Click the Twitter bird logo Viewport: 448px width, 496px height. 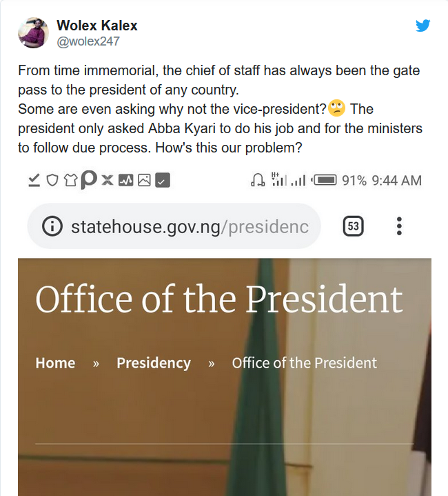pos(423,26)
